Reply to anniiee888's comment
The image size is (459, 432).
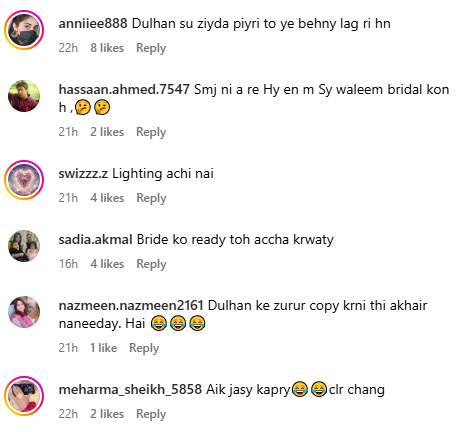(x=151, y=48)
